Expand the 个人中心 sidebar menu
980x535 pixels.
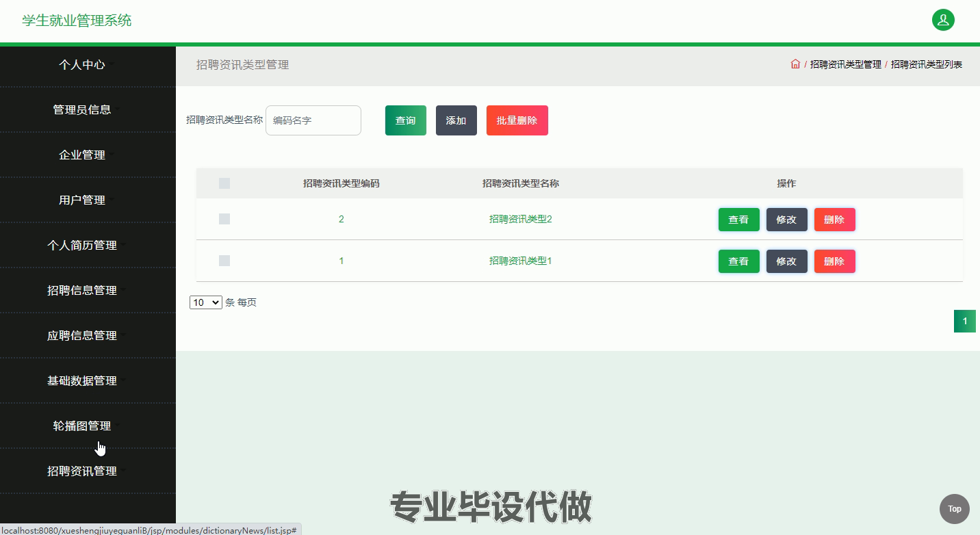pyautogui.click(x=88, y=64)
